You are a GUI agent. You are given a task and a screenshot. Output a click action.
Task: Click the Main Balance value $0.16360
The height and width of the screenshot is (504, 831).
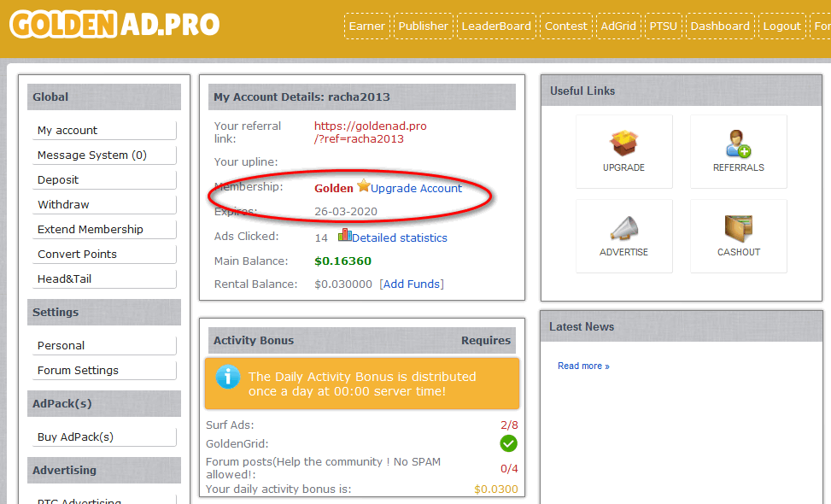coord(342,261)
